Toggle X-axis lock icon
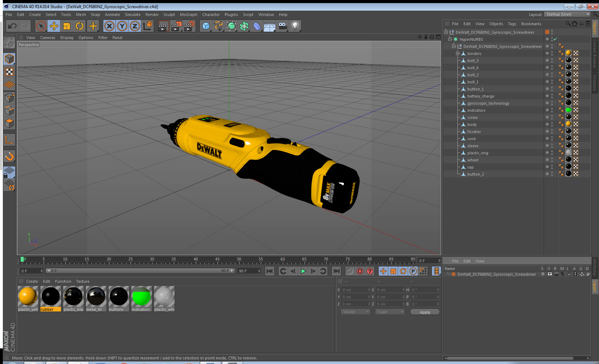Image resolution: width=599 pixels, height=364 pixels. [x=109, y=26]
